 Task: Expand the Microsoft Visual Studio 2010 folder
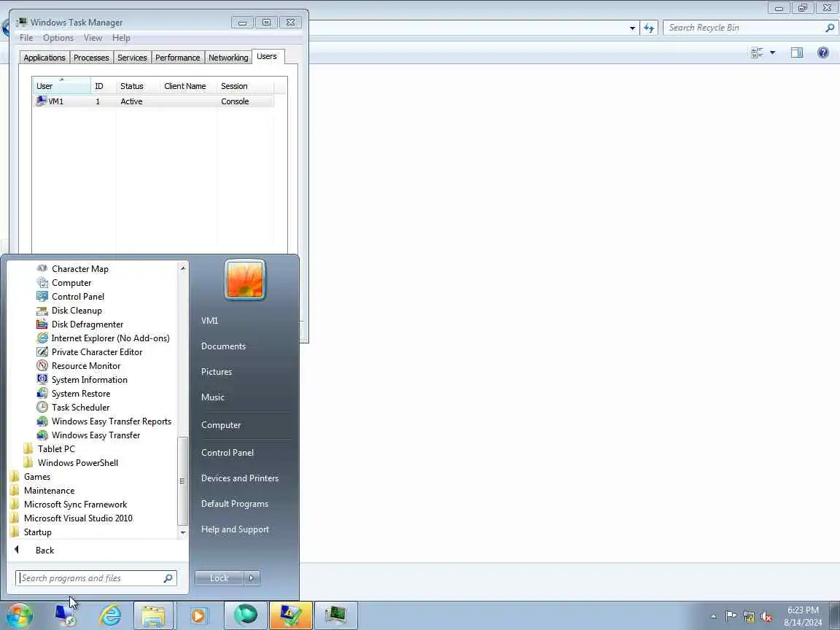pyautogui.click(x=71, y=518)
